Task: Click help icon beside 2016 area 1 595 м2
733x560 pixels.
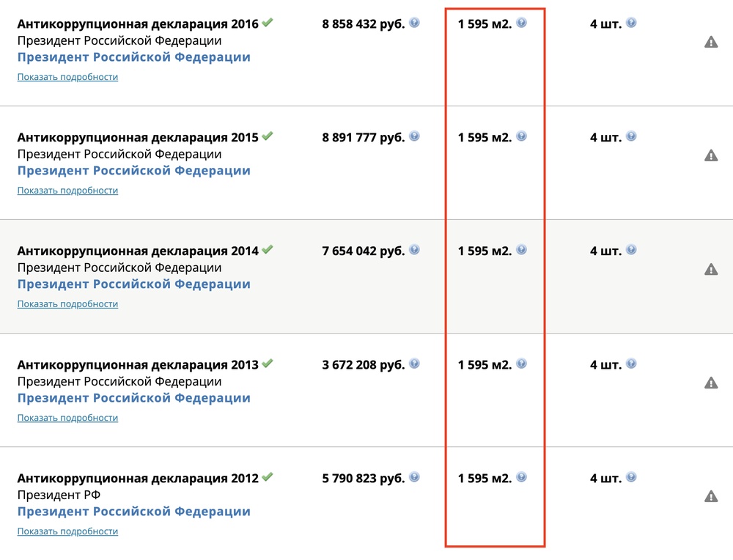Action: [521, 23]
